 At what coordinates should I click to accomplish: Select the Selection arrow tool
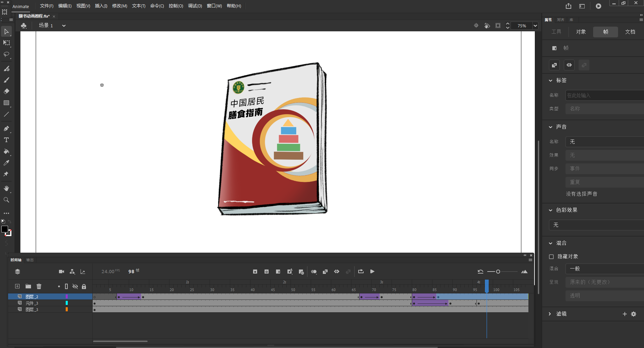6,31
